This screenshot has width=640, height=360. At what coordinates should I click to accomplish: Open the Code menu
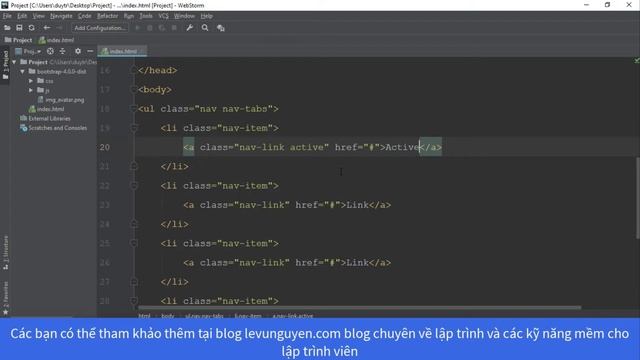point(84,16)
